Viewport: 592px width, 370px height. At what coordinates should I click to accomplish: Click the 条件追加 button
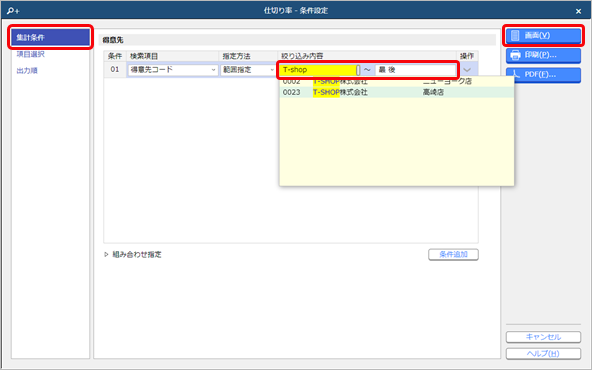(x=453, y=254)
